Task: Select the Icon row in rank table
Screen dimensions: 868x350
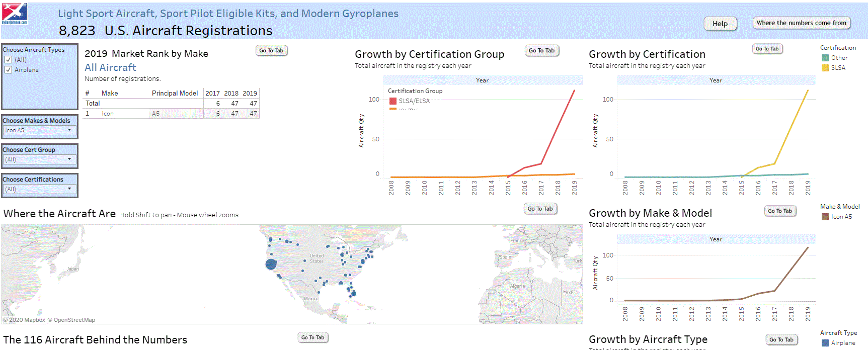Action: point(108,114)
